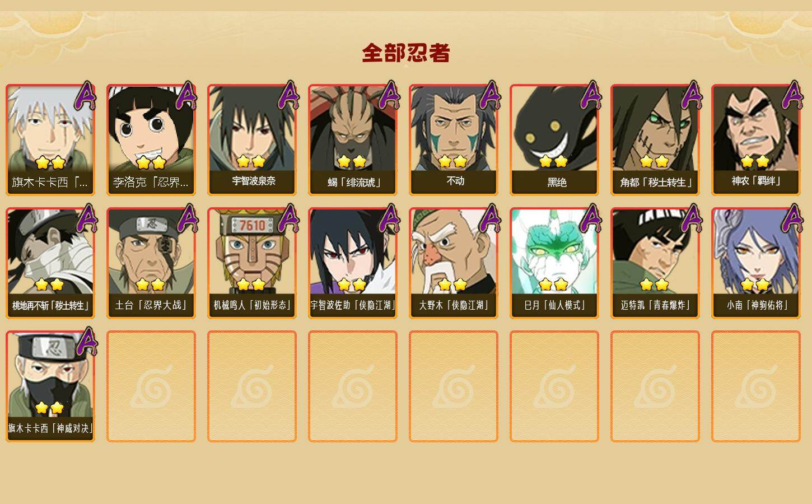
Task: Select the 神农「羁绊」 ninja card
Action: pyautogui.click(x=756, y=140)
